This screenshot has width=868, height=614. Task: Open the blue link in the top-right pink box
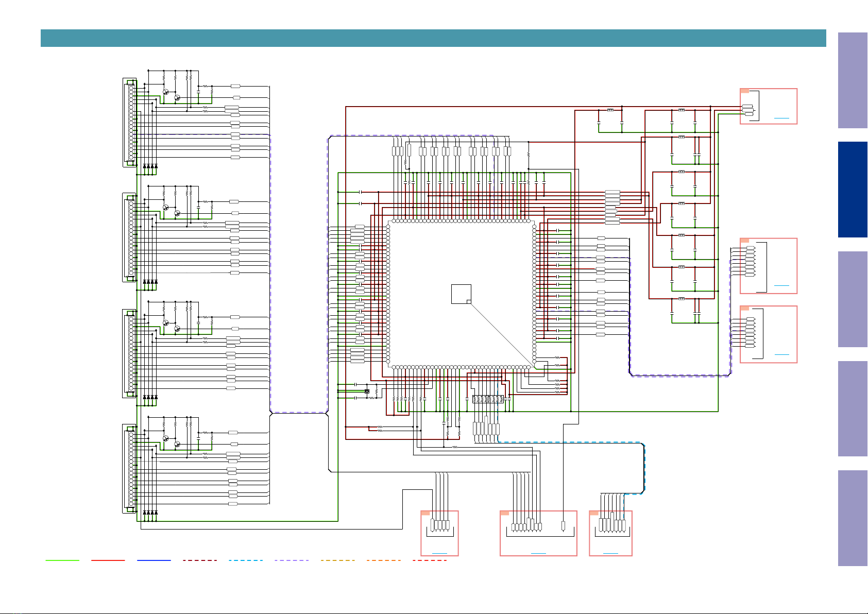781,118
